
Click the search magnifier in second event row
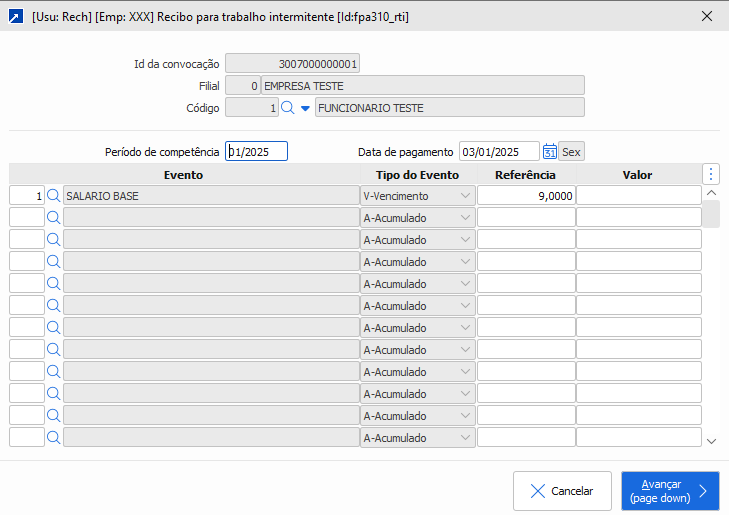(x=54, y=218)
